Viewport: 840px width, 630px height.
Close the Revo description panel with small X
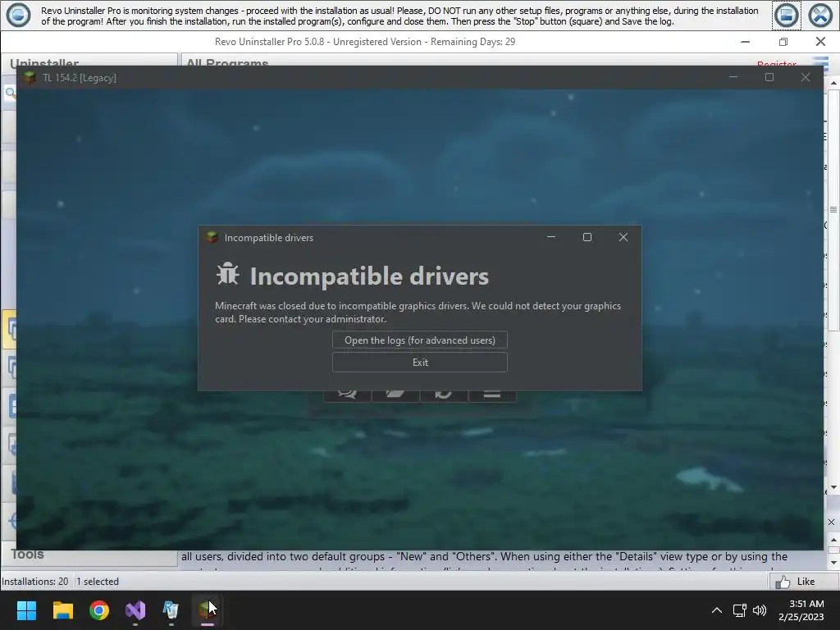point(832,523)
